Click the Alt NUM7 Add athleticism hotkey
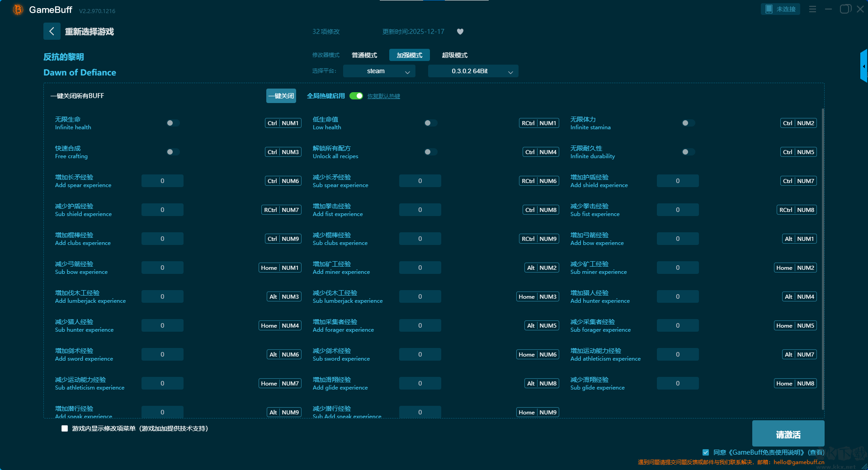 click(x=799, y=354)
